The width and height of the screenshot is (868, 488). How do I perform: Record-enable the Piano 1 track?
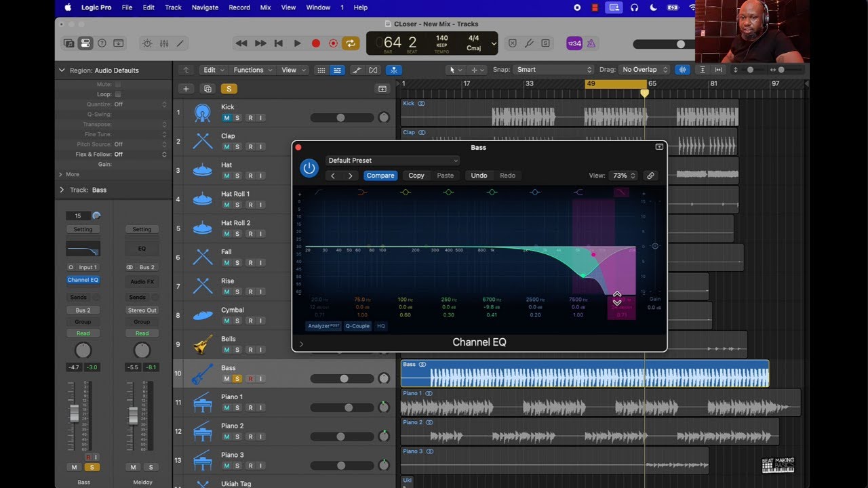(250, 408)
